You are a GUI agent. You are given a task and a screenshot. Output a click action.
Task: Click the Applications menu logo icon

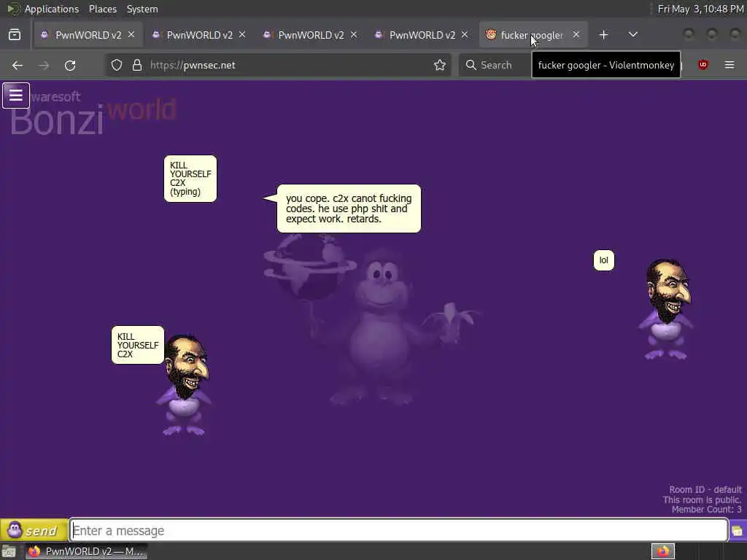(x=13, y=9)
